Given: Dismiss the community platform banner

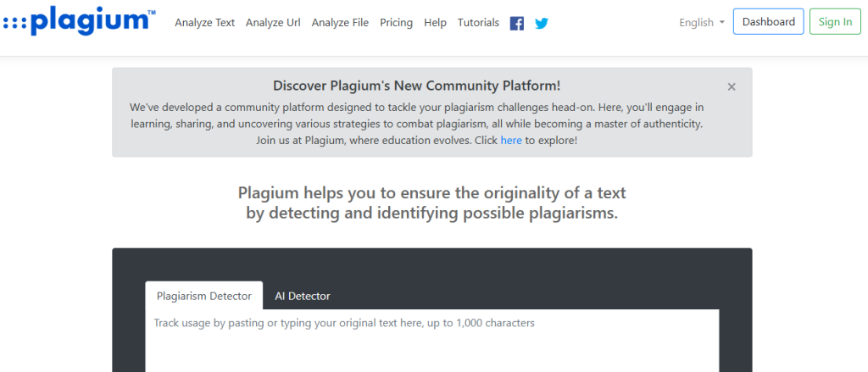Looking at the screenshot, I should click(x=732, y=87).
